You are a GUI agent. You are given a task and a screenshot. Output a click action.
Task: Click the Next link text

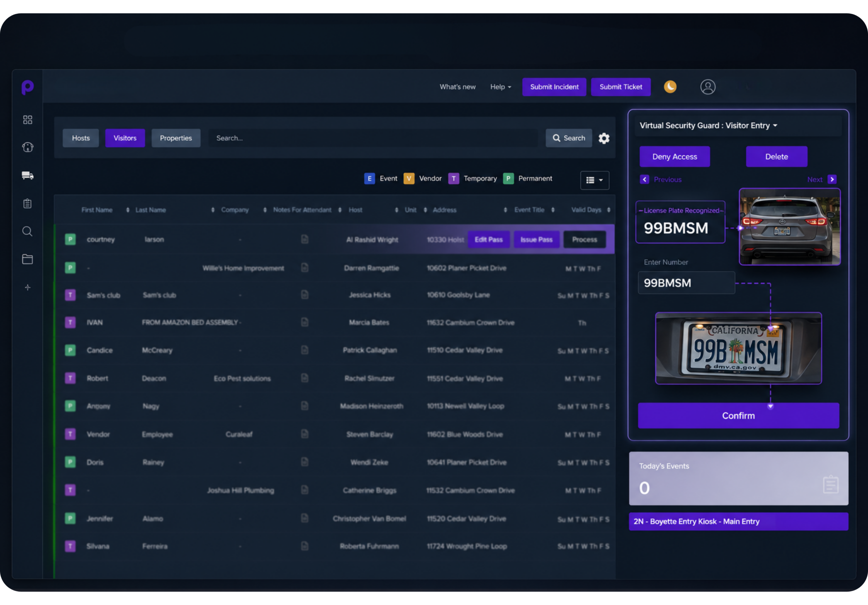click(815, 180)
